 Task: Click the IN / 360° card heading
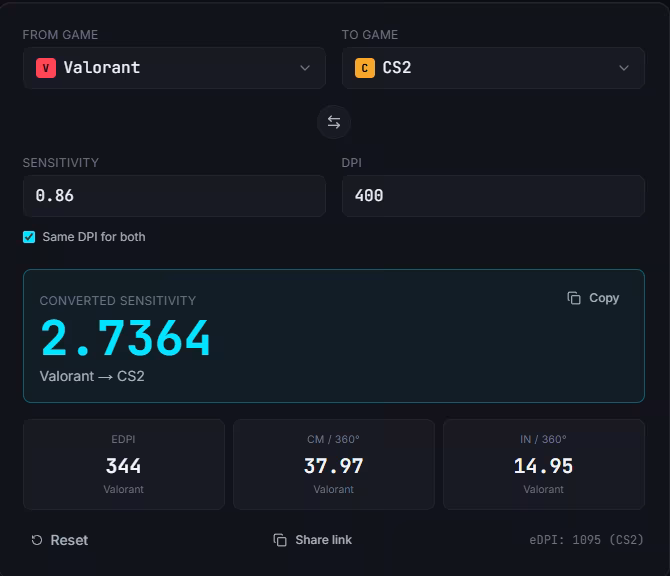pos(544,439)
